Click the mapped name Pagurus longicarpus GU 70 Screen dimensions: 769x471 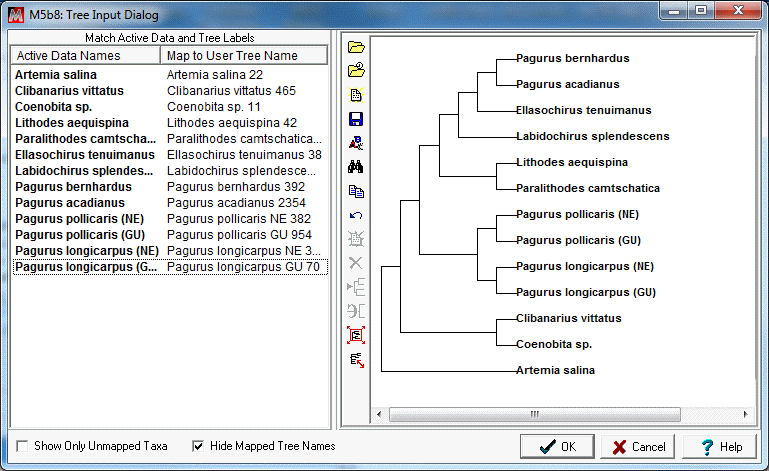[243, 267]
